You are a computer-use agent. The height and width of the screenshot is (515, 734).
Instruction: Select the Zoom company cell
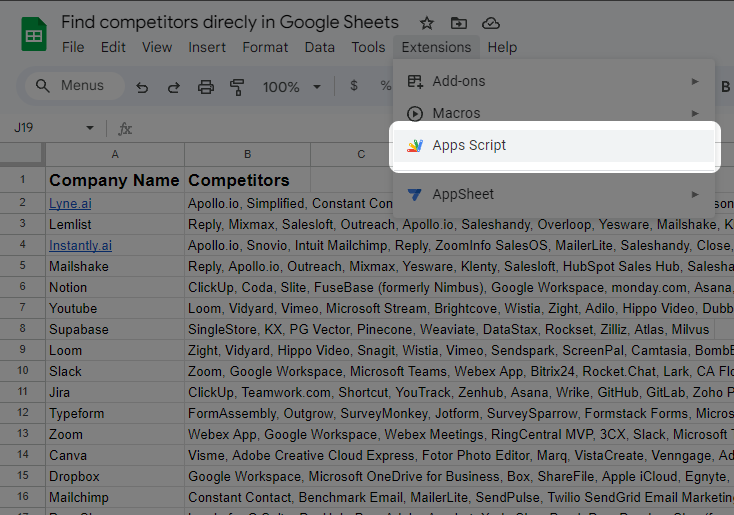pos(115,434)
